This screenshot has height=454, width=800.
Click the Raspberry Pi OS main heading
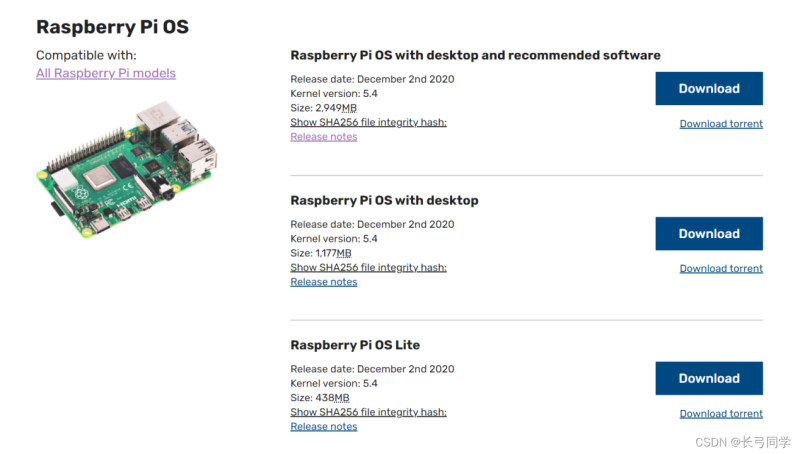tap(112, 27)
